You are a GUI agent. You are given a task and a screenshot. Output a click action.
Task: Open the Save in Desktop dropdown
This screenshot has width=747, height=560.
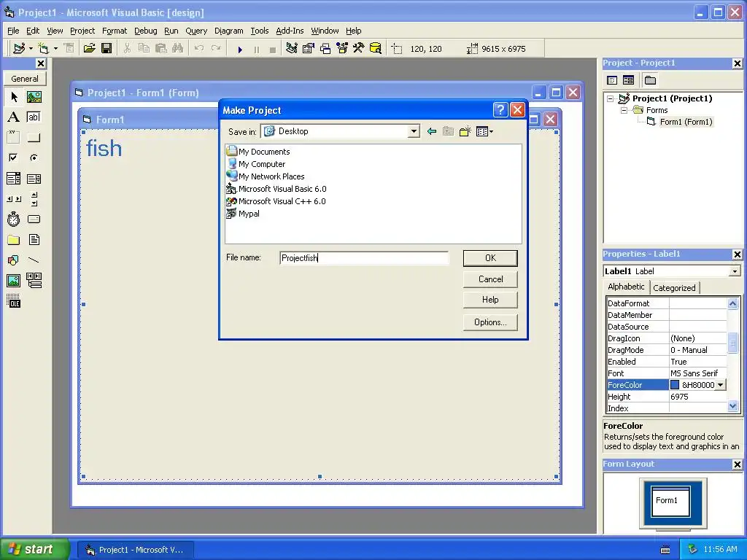pos(414,131)
